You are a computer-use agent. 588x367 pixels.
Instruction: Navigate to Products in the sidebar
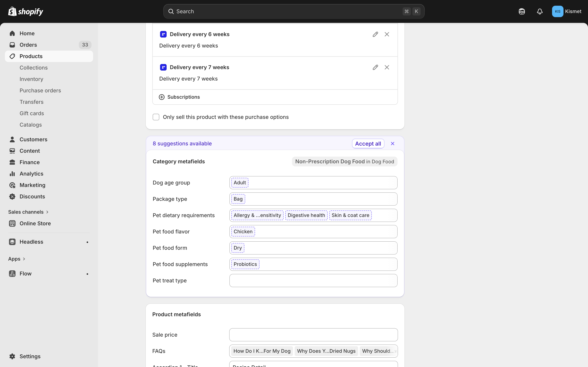coord(31,56)
